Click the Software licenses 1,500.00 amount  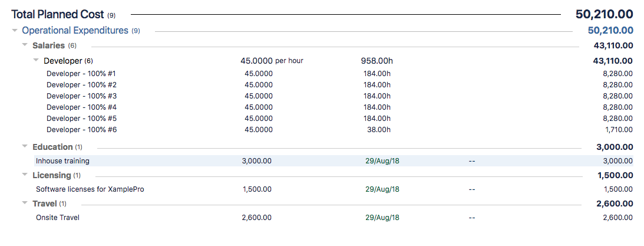[257, 189]
